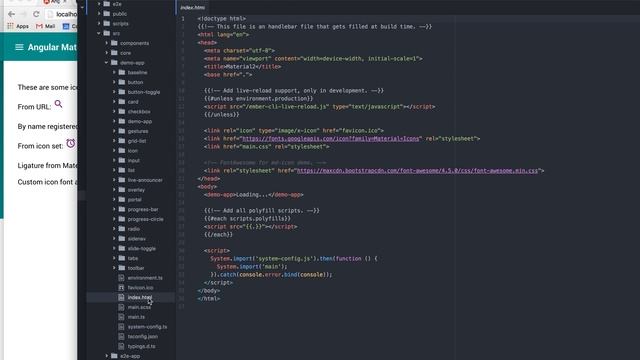Collapse the src folder arrow
The image size is (640, 360).
tap(99, 33)
